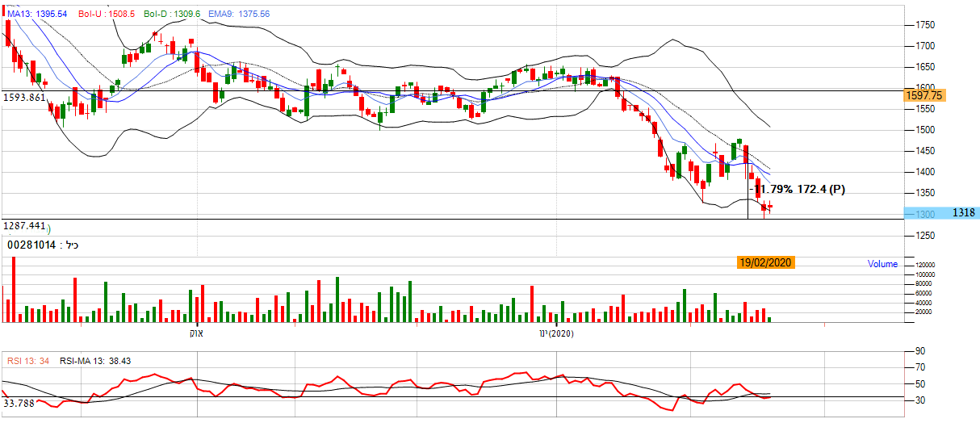Click the אוק month axis label
Screen dimensions: 980x423
(198, 333)
